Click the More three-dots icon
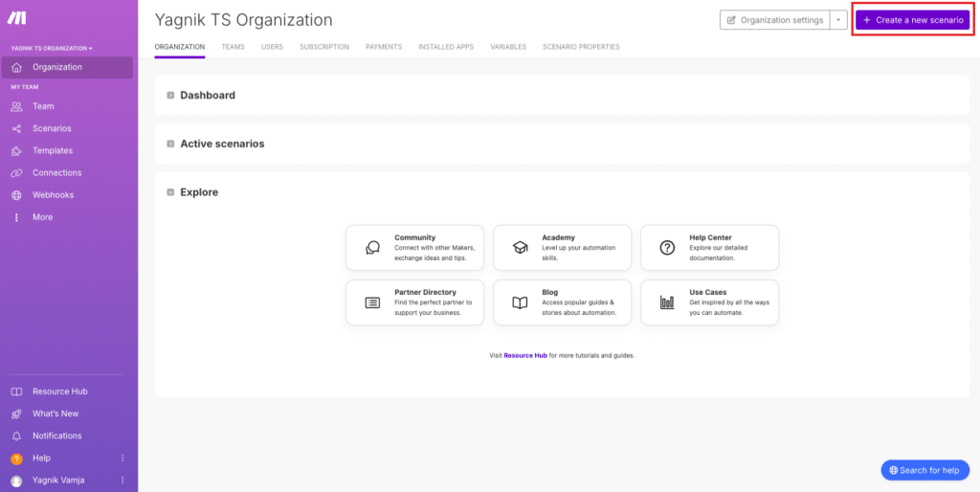980x492 pixels. click(17, 217)
